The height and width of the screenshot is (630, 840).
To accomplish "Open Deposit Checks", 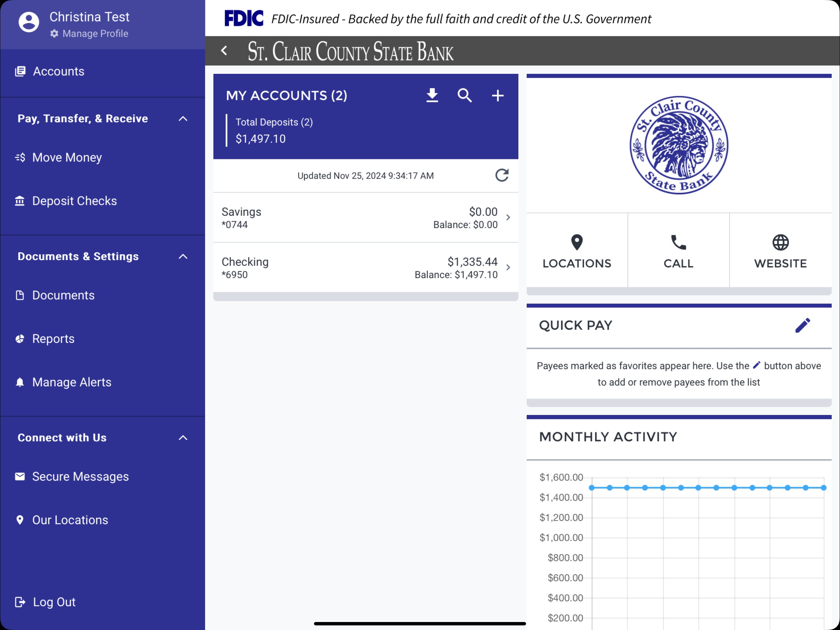I will 102,201.
